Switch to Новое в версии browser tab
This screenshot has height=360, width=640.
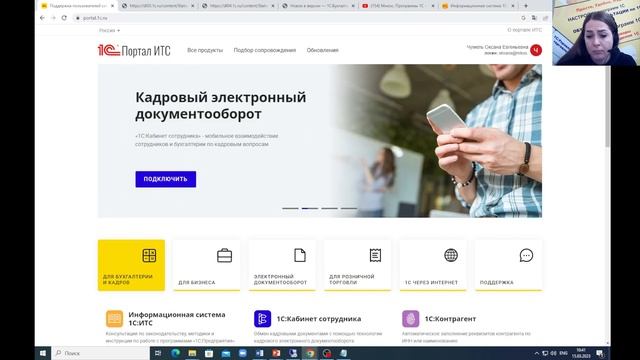(x=318, y=6)
